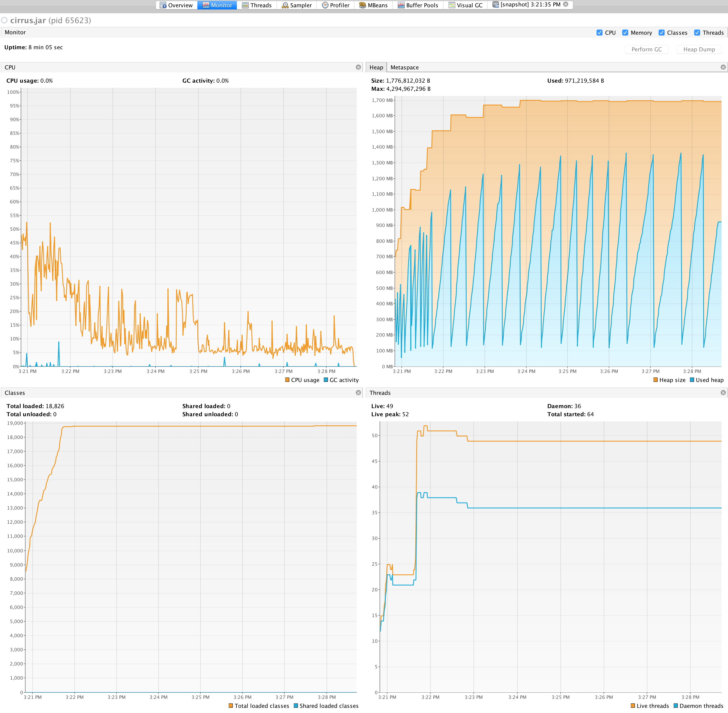This screenshot has height=713, width=728.
Task: Click the cirrus.jar application status icon
Action: [4, 20]
